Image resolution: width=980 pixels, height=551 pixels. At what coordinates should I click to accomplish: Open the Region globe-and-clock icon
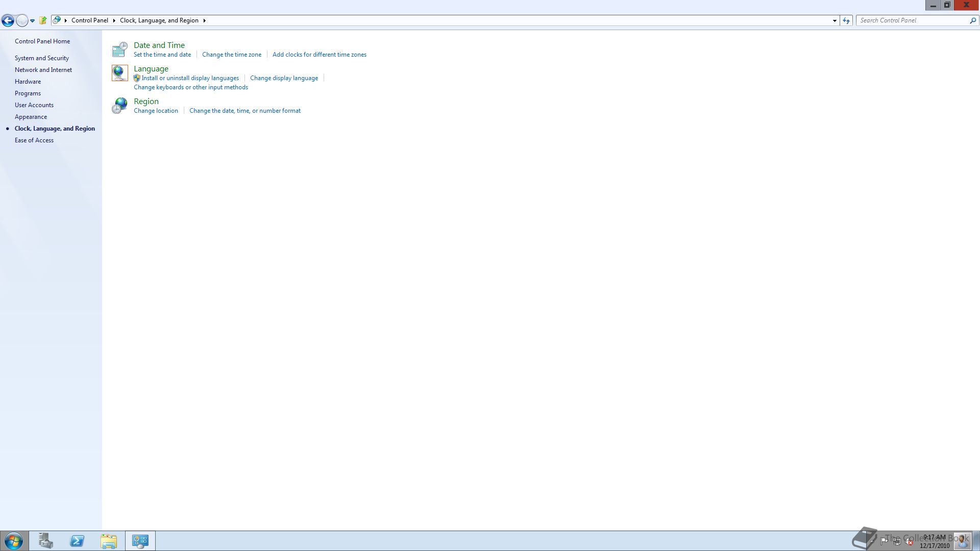119,106
